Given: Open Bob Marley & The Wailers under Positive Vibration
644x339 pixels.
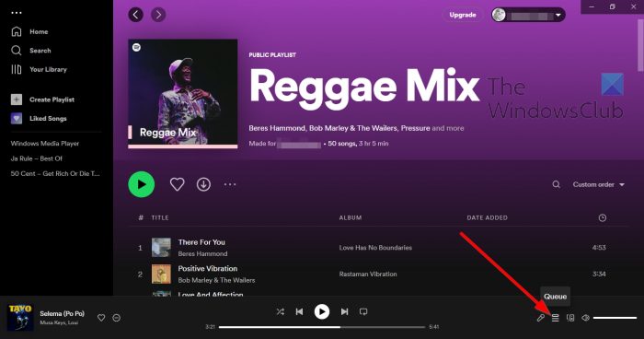Looking at the screenshot, I should (x=216, y=280).
